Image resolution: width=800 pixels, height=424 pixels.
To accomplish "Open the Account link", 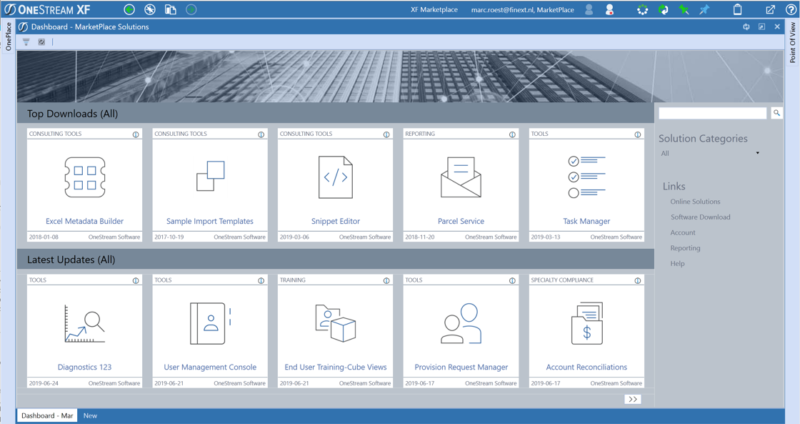I will point(683,232).
